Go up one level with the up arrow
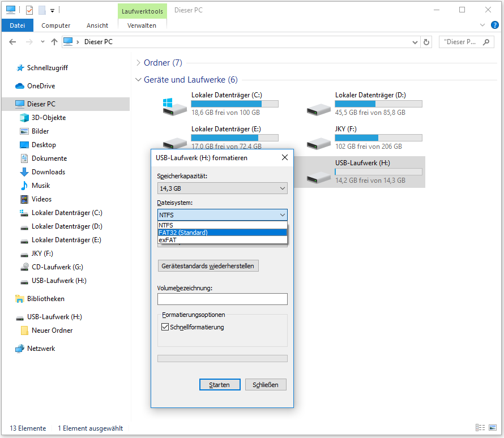Image resolution: width=504 pixels, height=438 pixels. (x=54, y=42)
